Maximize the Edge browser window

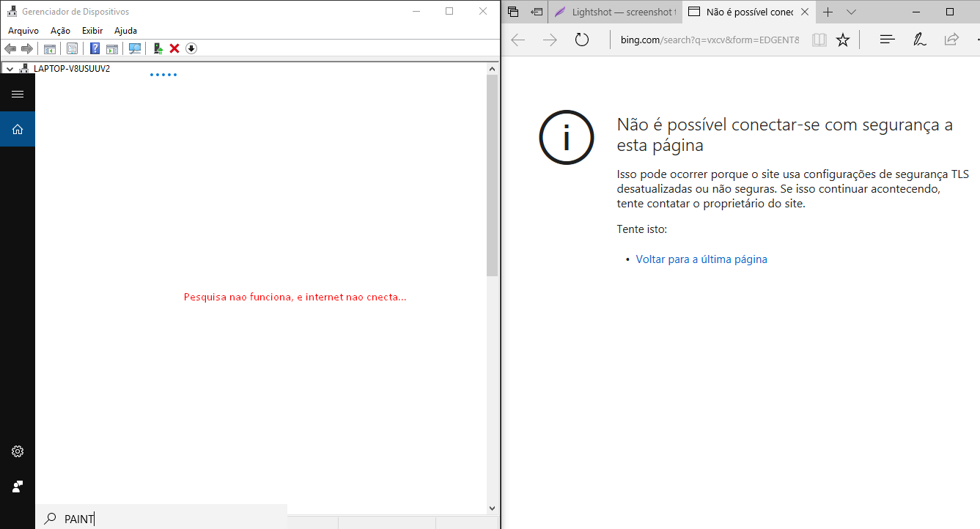[950, 12]
